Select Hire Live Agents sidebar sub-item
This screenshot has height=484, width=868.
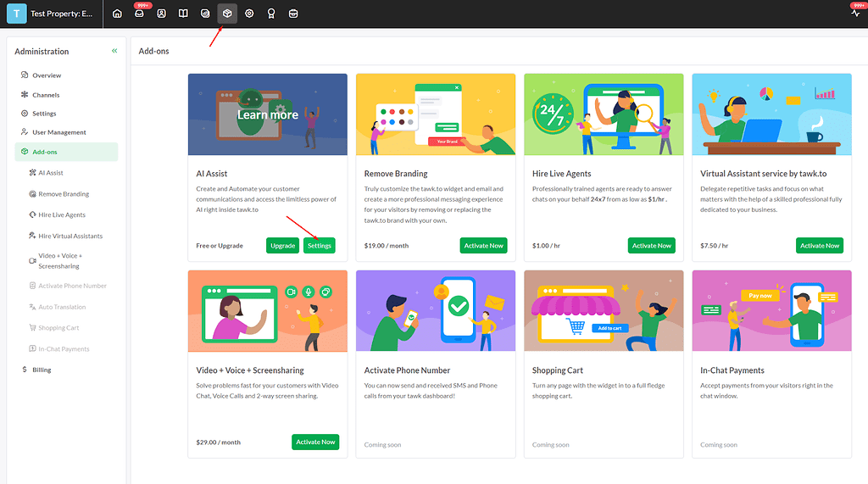62,214
